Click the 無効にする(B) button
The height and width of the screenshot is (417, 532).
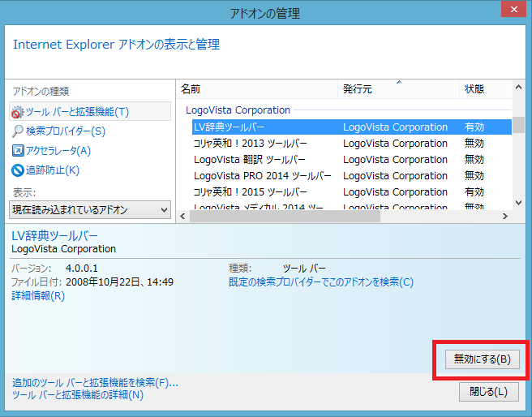tap(482, 359)
